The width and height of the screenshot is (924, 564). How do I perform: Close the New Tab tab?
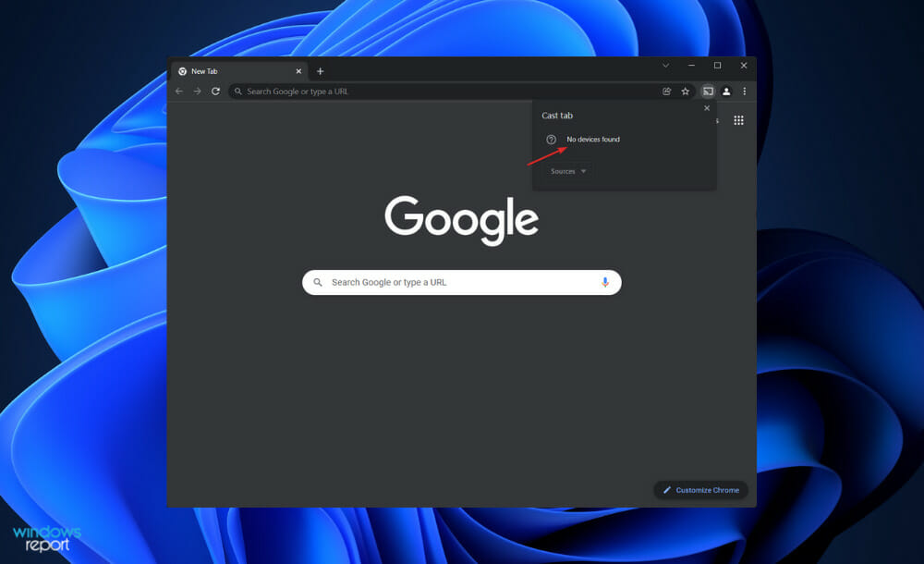pos(298,71)
